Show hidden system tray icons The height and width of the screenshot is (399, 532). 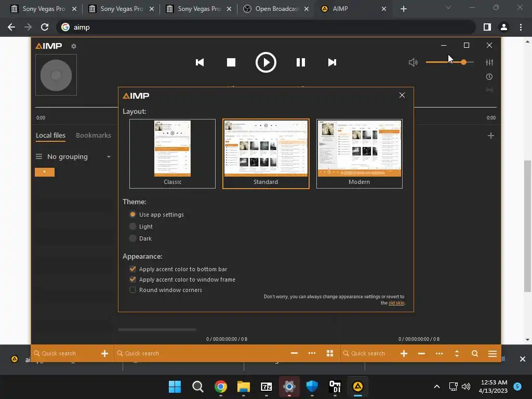pos(436,387)
